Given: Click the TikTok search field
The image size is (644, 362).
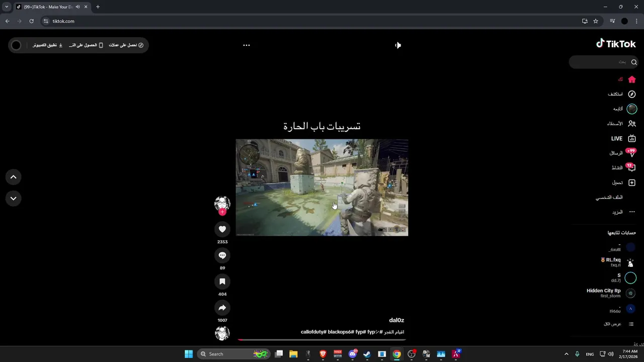Looking at the screenshot, I should 604,62.
